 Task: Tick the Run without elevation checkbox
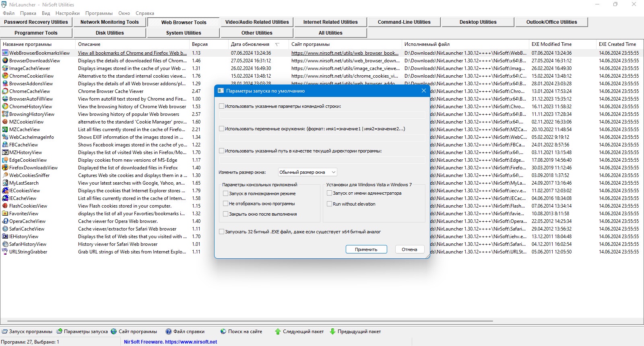coord(329,204)
